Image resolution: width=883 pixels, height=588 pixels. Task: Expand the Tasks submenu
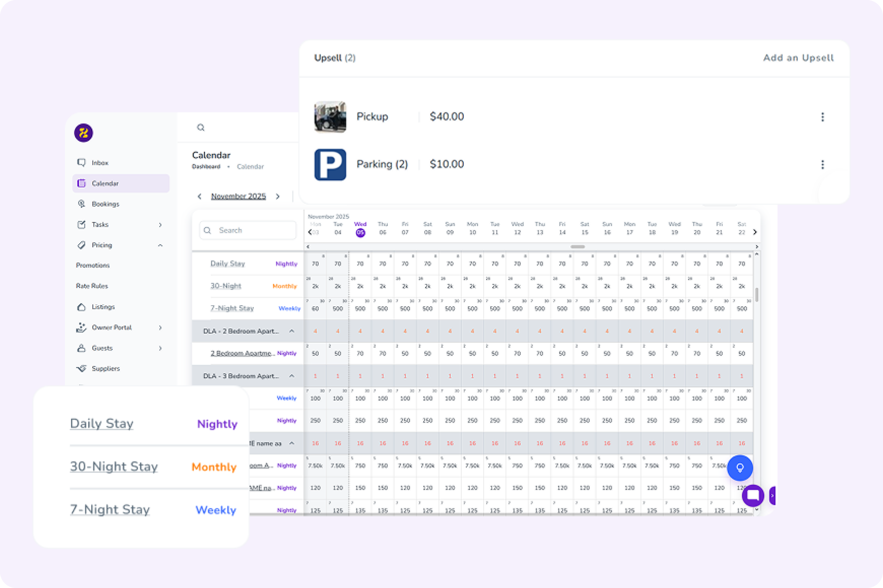tap(160, 225)
